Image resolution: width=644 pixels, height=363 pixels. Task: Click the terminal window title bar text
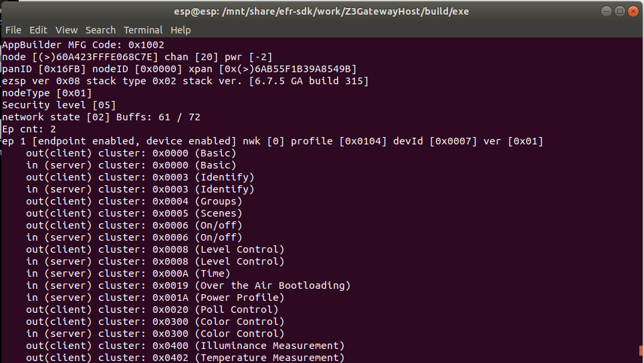click(x=321, y=11)
